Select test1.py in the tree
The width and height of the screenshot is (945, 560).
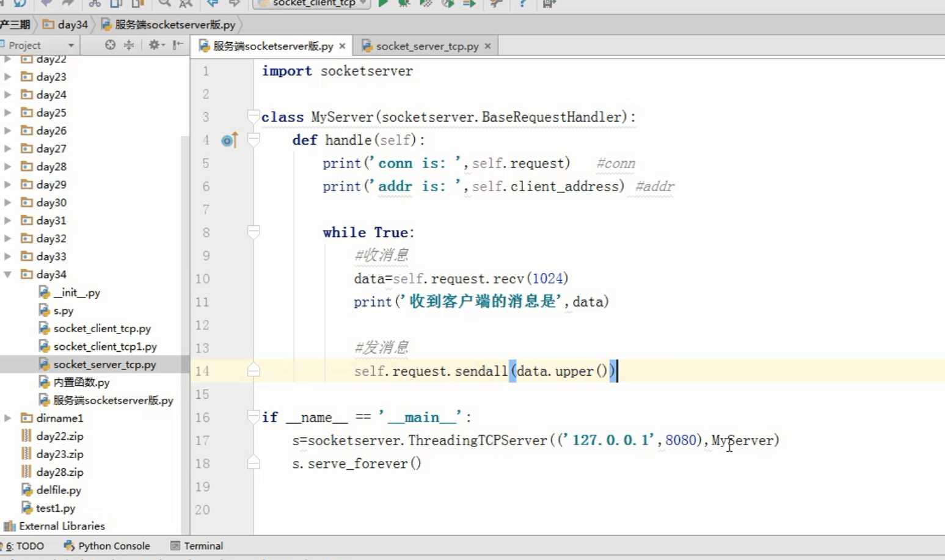[x=48, y=508]
